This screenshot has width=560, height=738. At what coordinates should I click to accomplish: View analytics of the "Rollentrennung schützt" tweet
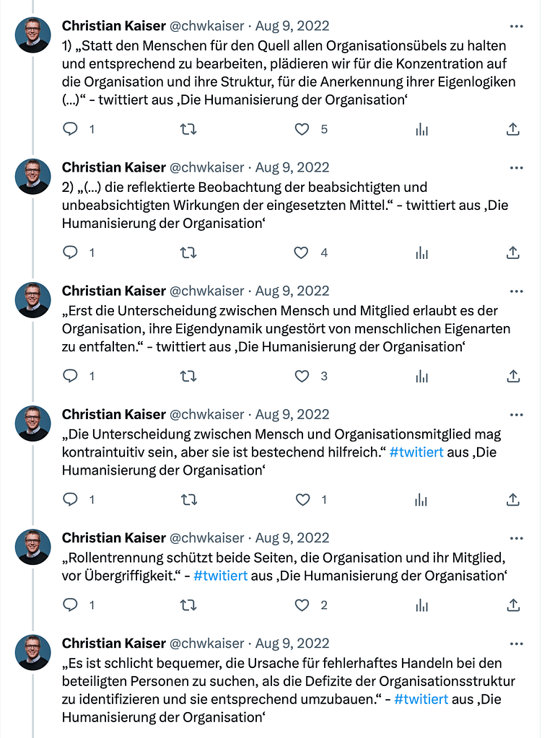[421, 605]
